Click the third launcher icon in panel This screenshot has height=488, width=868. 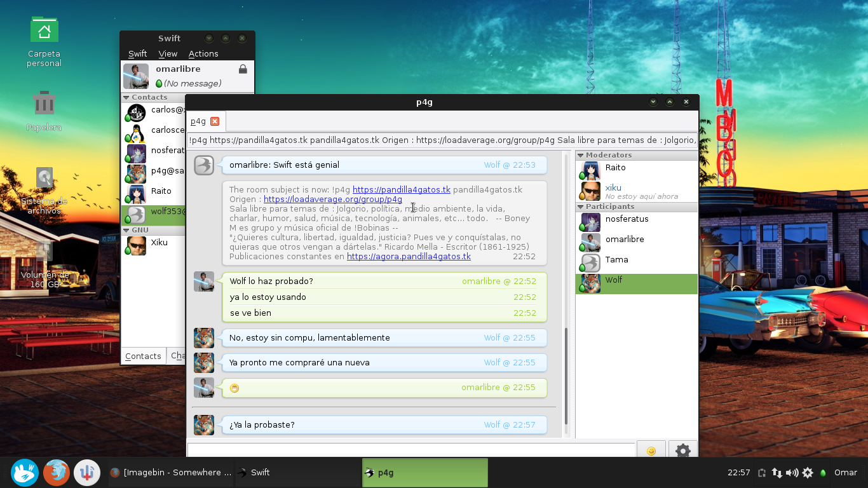[87, 473]
